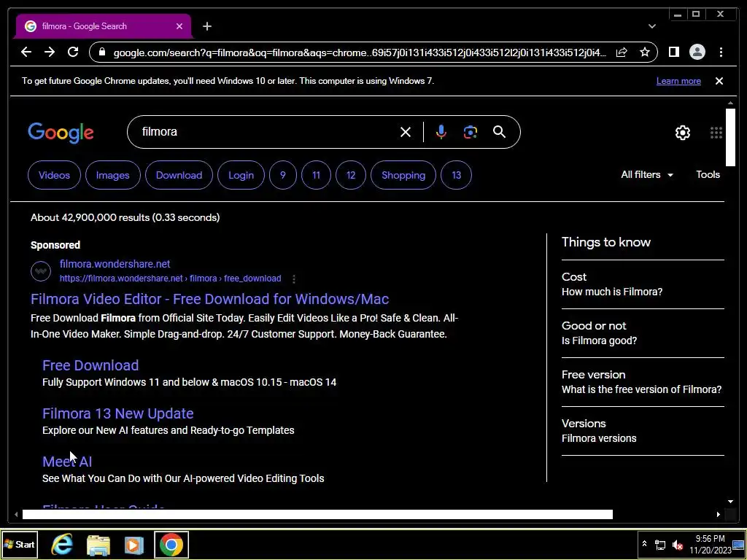
Task: Bookmark this page with the star icon
Action: click(x=645, y=52)
